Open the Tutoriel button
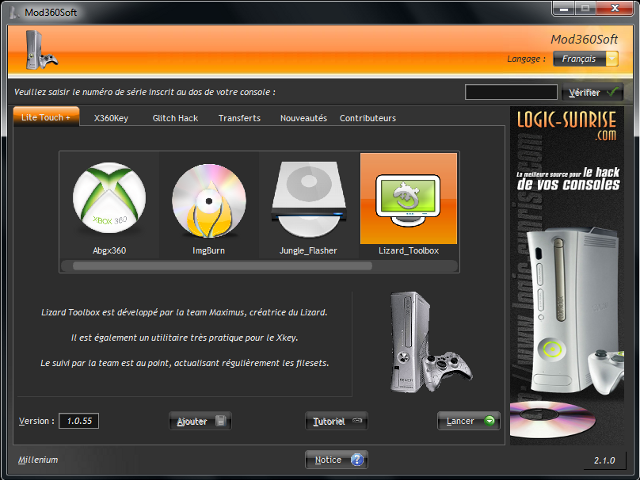Screen dimensions: 640x480 point(336,421)
